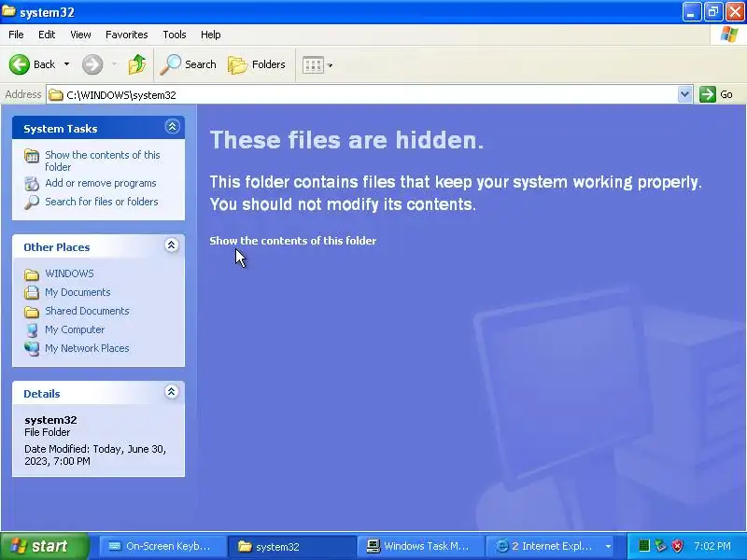Open My Network Places link

(87, 348)
